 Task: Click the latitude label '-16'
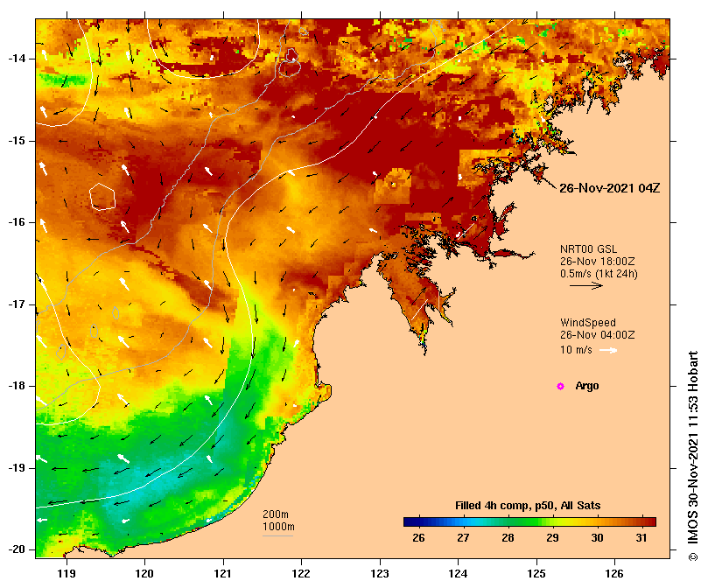point(17,222)
